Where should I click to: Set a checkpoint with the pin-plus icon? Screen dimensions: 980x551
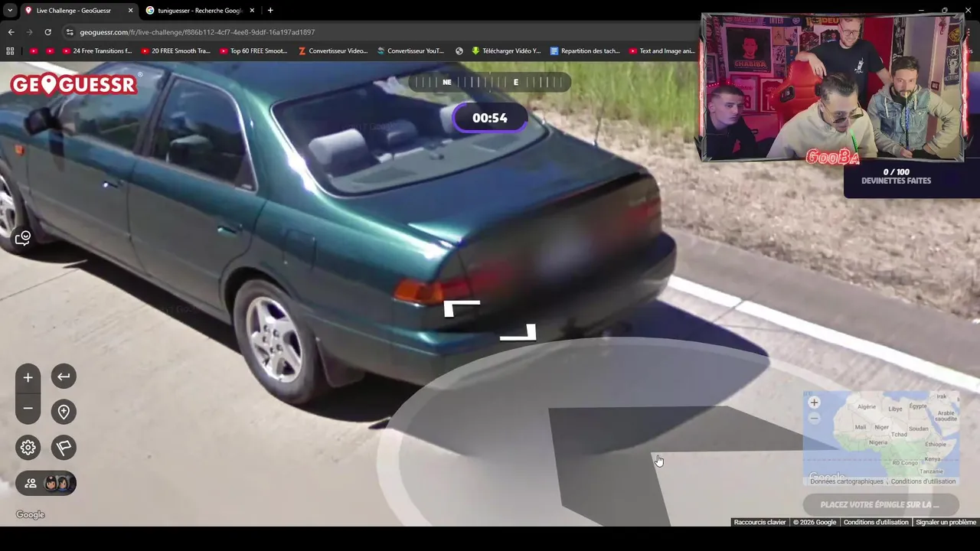[64, 412]
